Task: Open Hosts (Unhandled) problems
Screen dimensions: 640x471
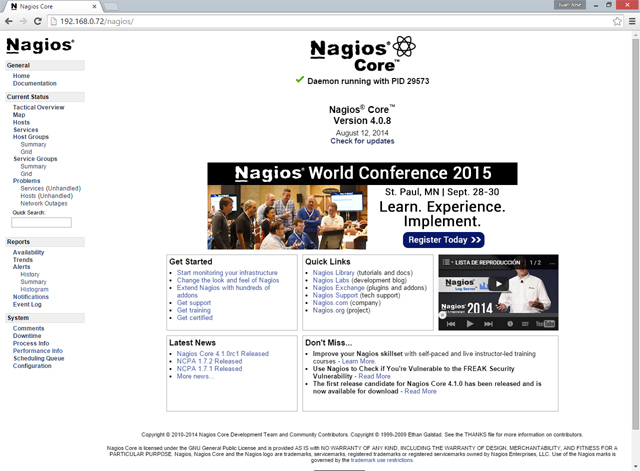Action: (x=47, y=196)
